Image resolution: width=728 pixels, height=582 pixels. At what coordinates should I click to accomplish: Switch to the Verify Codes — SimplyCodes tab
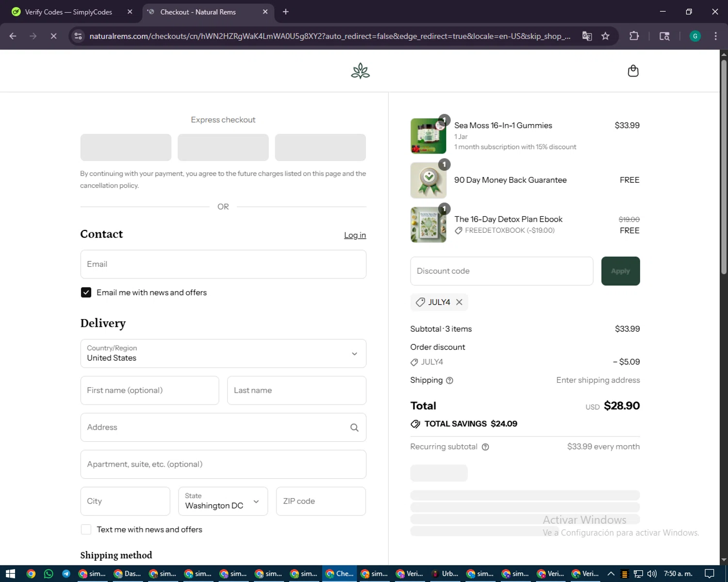[72, 12]
